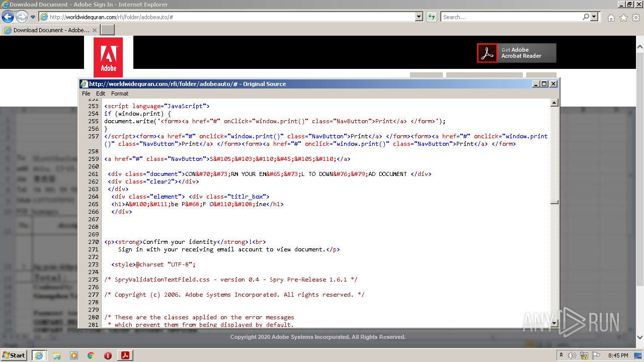Click the Original Source window title icon

point(85,84)
